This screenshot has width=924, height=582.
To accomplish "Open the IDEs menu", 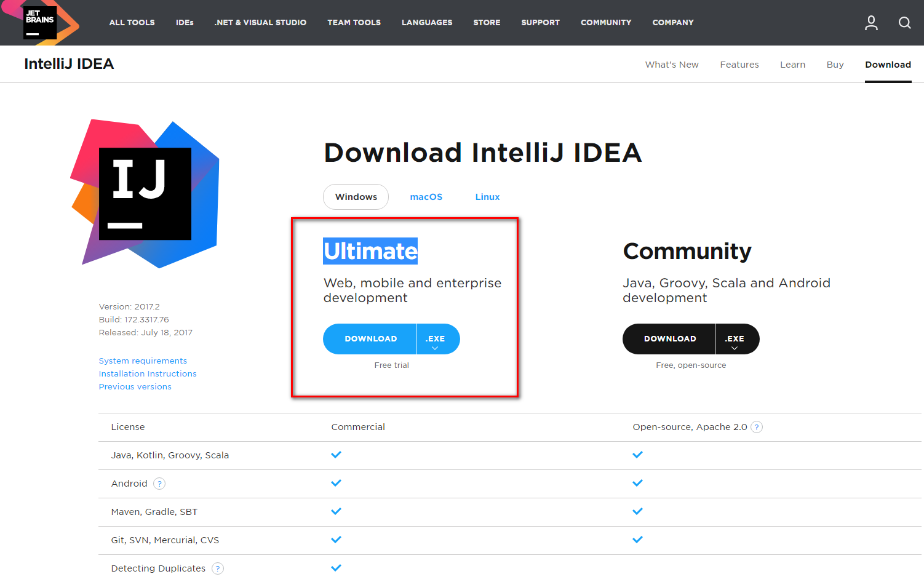I will click(x=185, y=23).
